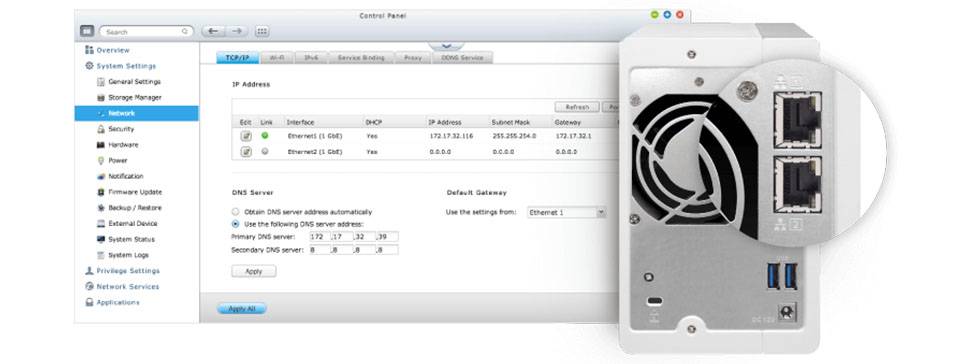Switch to the Wi-Fi tab
The height and width of the screenshot is (364, 960).
tap(277, 58)
